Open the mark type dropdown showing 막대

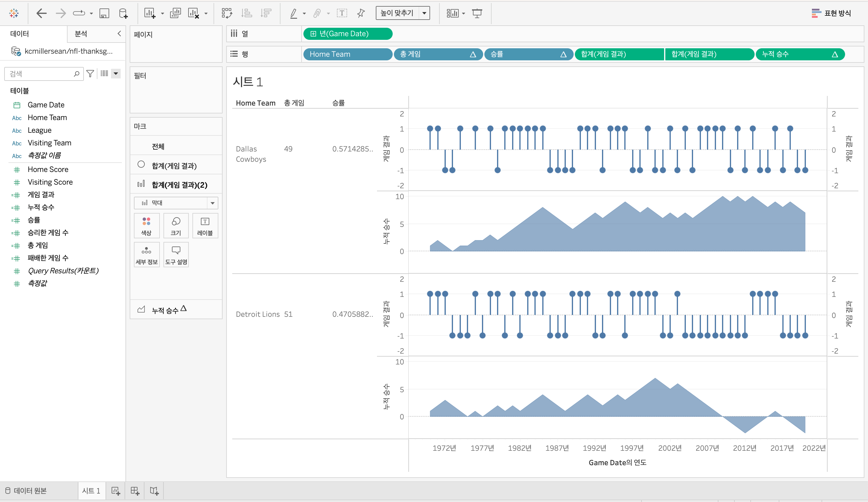(x=176, y=203)
